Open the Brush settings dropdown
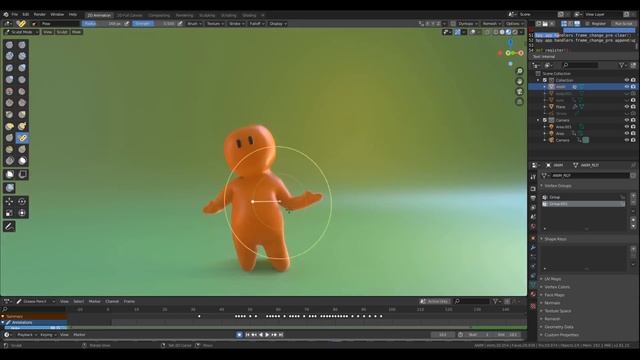This screenshot has height=360, width=640. (194, 24)
